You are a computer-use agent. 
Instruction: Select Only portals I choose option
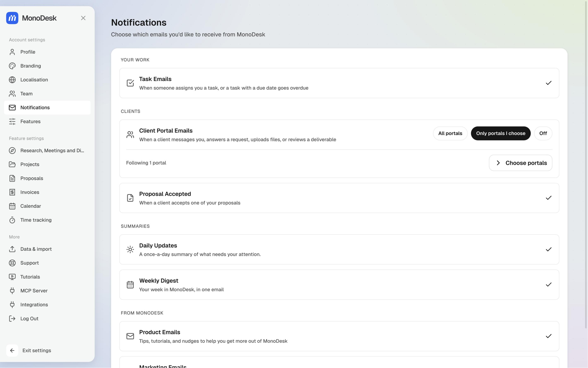[501, 133]
